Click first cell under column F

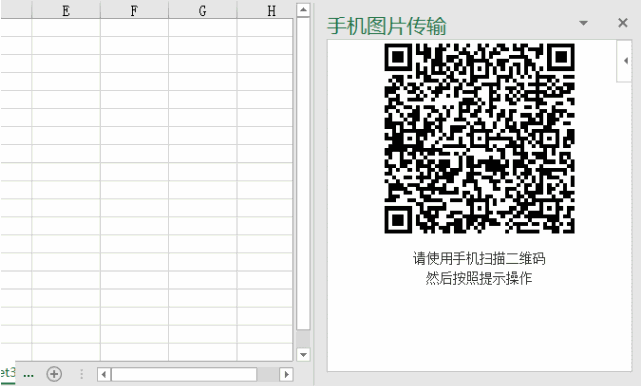pyautogui.click(x=134, y=27)
